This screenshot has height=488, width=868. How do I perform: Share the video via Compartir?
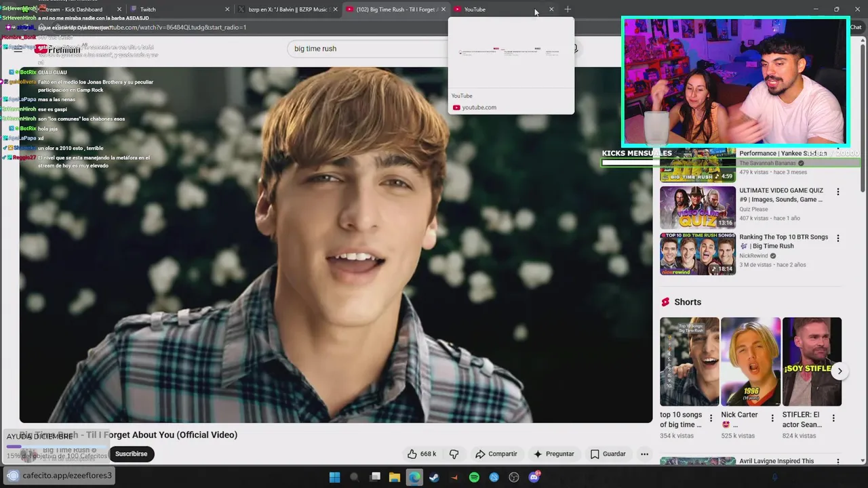(x=496, y=454)
